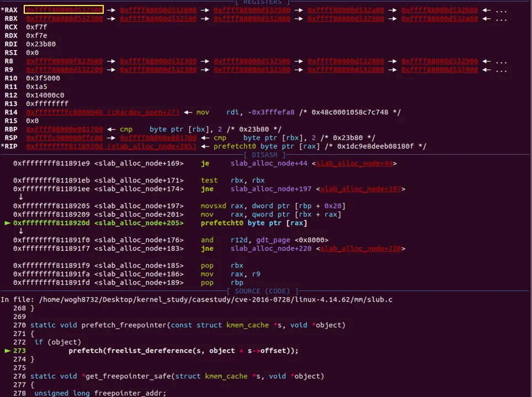Click the RBX register label
The height and width of the screenshot is (397, 532).
pos(11,18)
